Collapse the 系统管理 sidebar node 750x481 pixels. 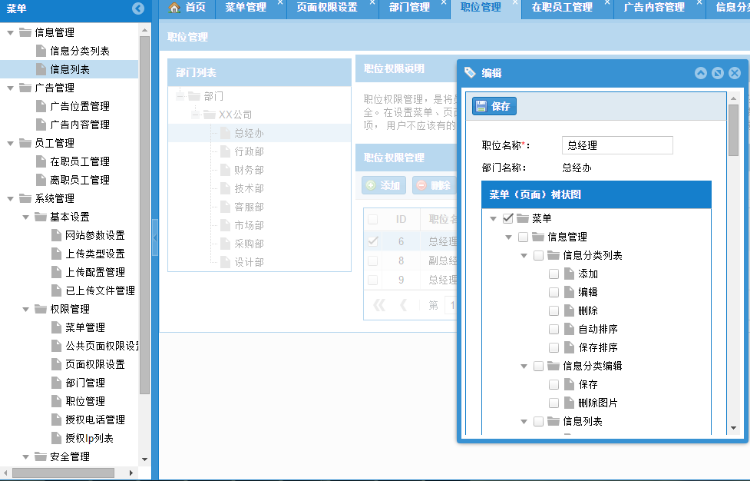pyautogui.click(x=11, y=198)
